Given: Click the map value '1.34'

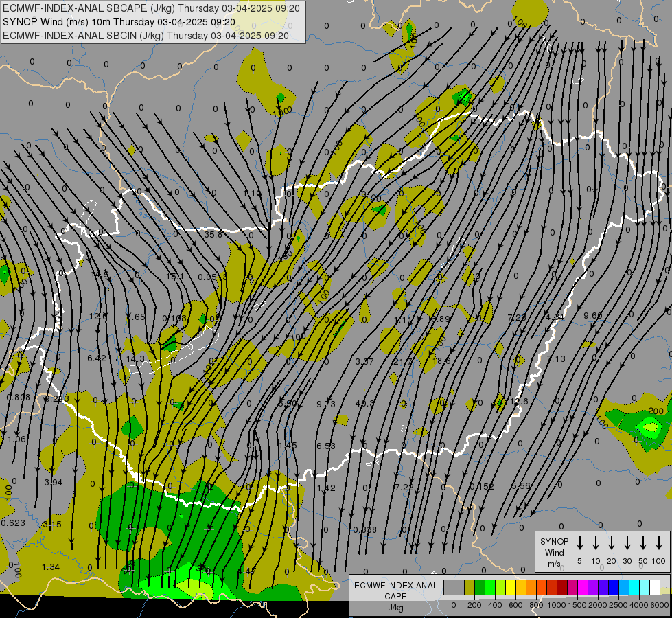Looking at the screenshot, I should tap(51, 567).
